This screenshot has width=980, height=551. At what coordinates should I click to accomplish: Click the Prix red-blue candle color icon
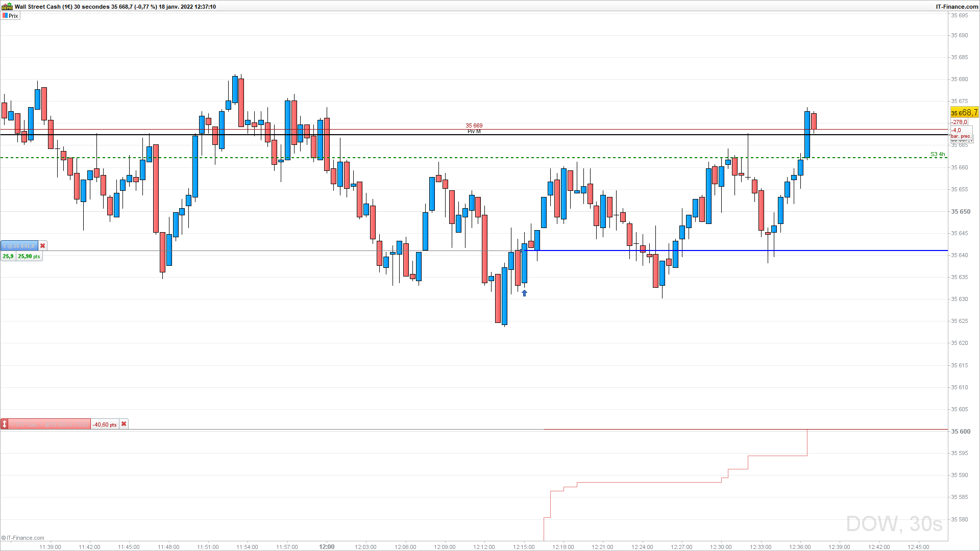[5, 16]
